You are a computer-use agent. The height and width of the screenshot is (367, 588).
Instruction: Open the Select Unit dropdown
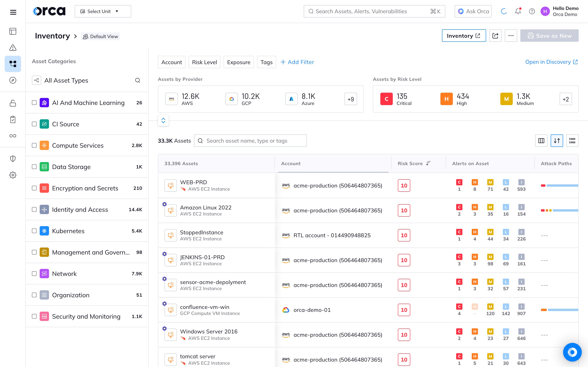(103, 11)
